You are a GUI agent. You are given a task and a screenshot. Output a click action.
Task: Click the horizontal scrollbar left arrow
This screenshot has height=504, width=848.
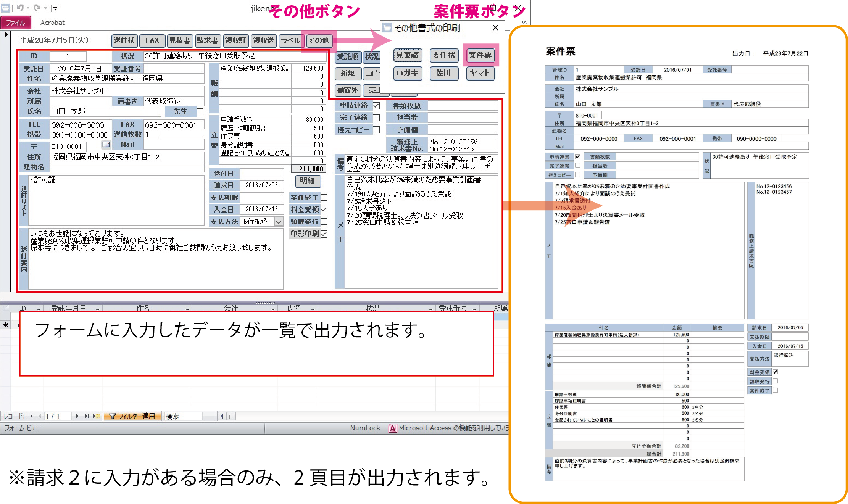click(x=222, y=416)
